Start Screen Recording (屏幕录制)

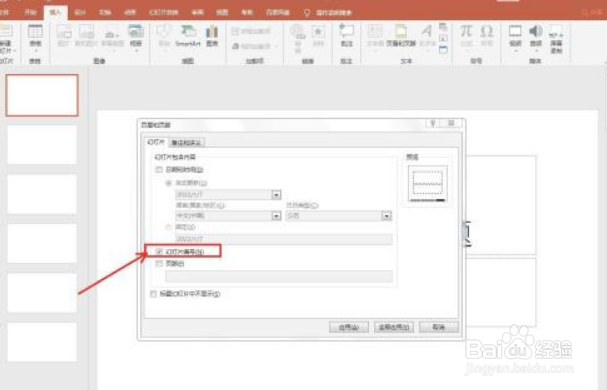556,39
